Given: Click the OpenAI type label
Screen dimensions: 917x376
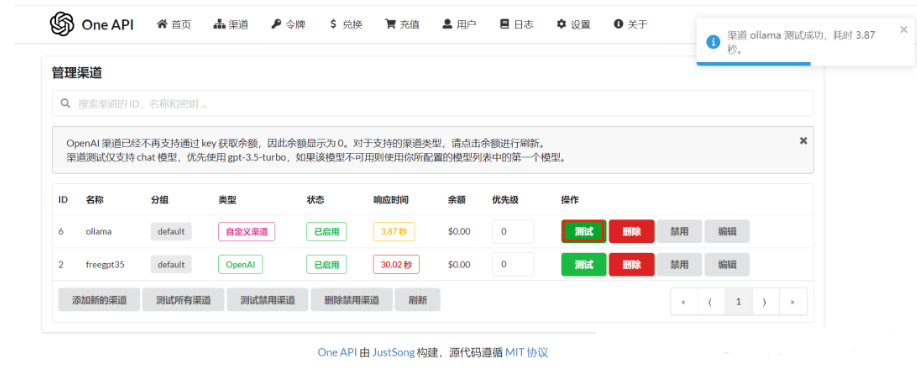Looking at the screenshot, I should [240, 264].
